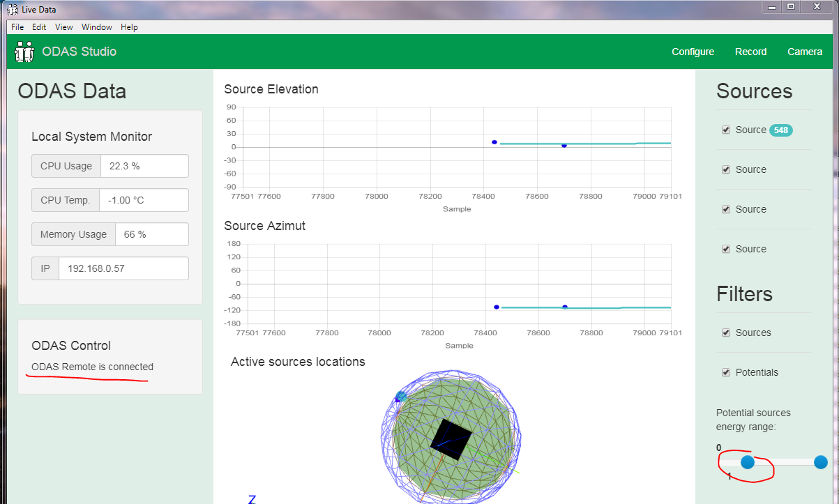Click the Source Azimut chart line
This screenshot has height=504, width=839.
[x=584, y=307]
